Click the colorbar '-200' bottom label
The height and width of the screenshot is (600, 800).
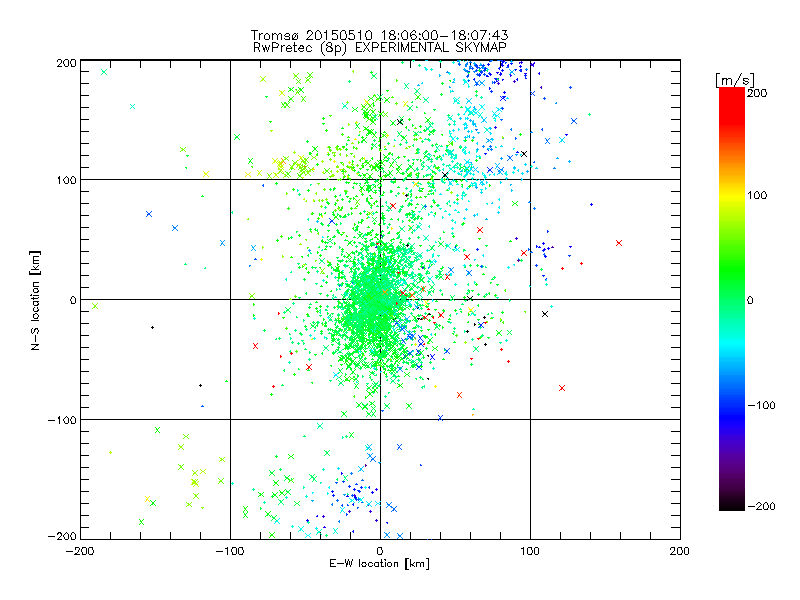pyautogui.click(x=761, y=506)
